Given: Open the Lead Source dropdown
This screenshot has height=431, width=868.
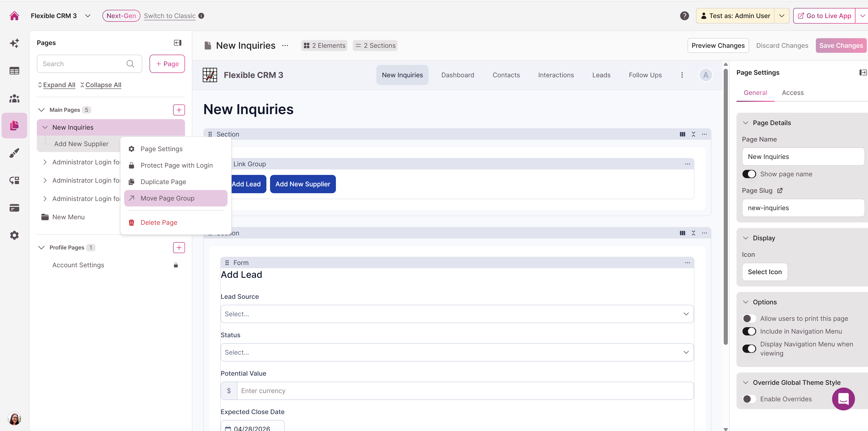Looking at the screenshot, I should 457,314.
